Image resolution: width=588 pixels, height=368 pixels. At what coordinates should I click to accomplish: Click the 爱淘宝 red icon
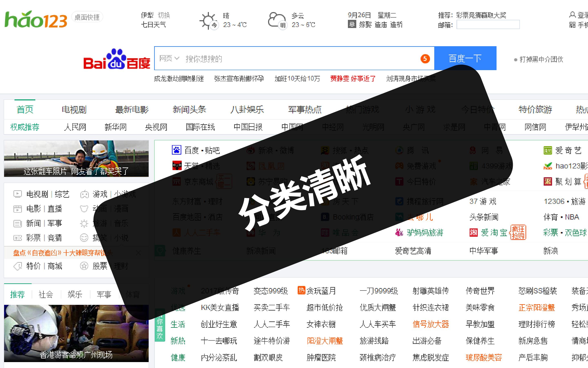(473, 233)
